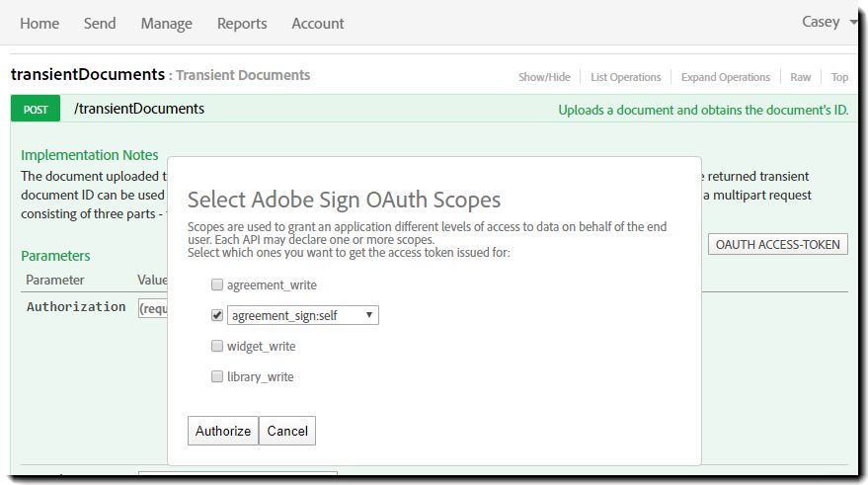
Task: Click the widget_write label text
Action: 262,346
